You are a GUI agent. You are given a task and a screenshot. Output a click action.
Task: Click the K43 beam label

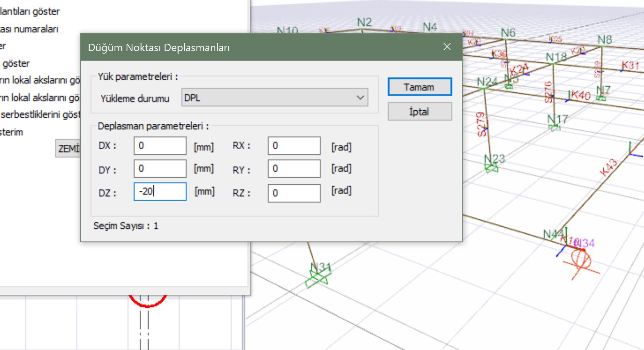coord(609,167)
